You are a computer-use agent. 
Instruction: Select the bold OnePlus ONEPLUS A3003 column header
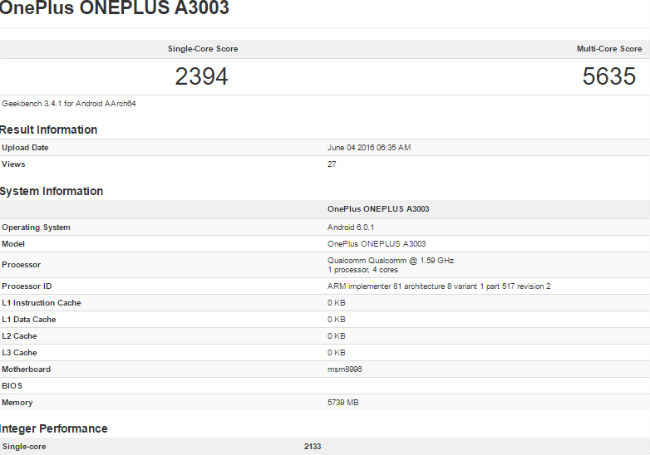pyautogui.click(x=378, y=209)
